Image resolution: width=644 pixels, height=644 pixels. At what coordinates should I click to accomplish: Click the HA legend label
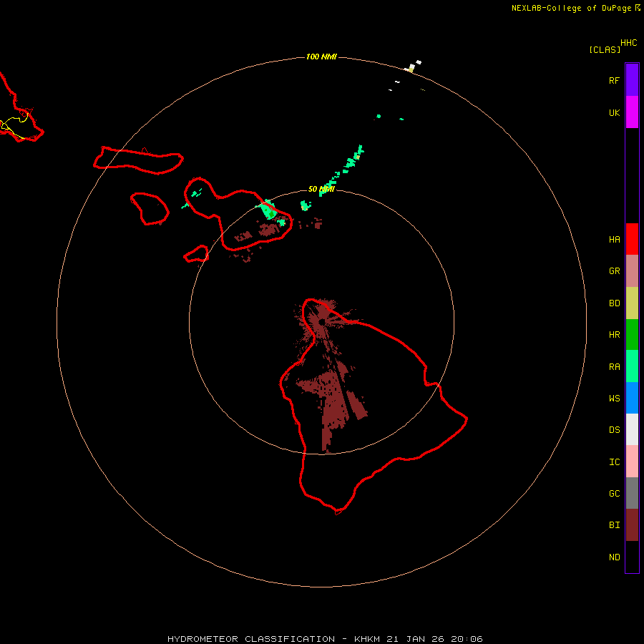(x=614, y=240)
